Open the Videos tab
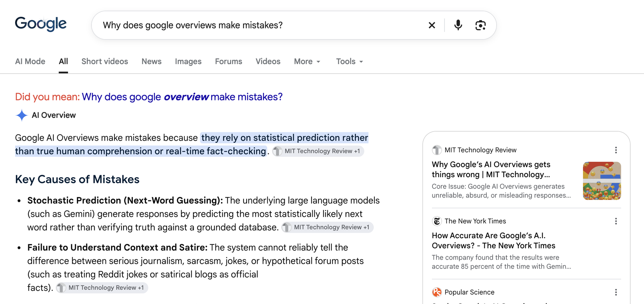Viewport: 644px width, 304px height. point(268,61)
